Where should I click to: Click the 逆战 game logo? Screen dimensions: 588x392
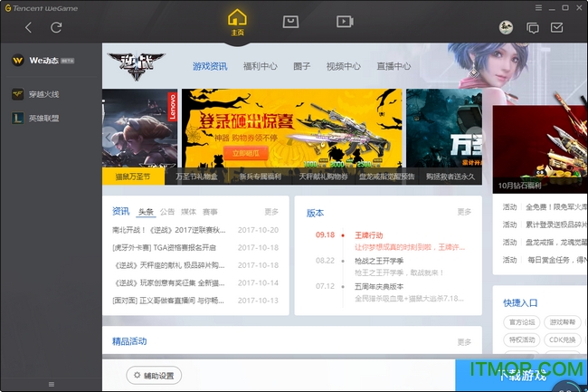137,66
